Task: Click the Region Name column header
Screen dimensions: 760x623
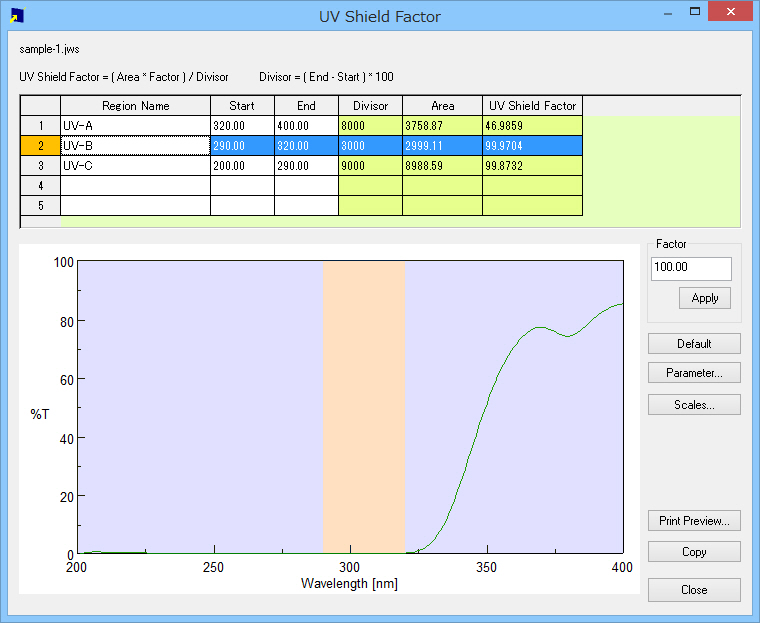Action: click(135, 106)
